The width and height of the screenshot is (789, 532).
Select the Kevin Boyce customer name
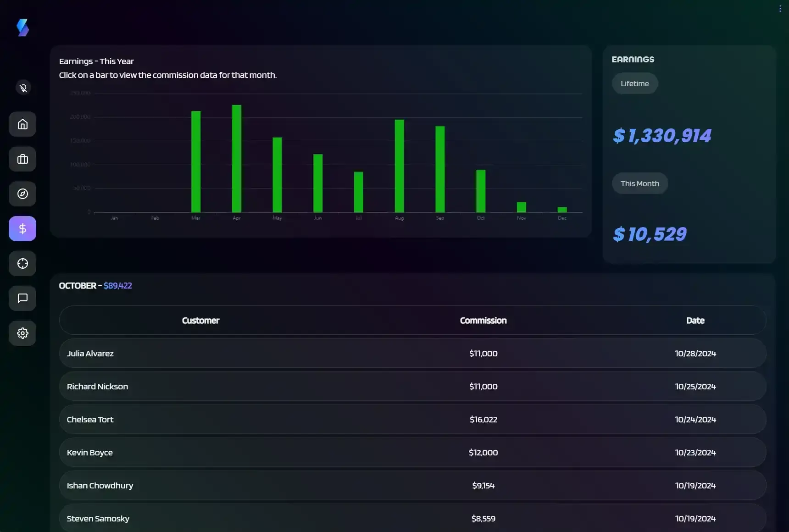(x=90, y=453)
